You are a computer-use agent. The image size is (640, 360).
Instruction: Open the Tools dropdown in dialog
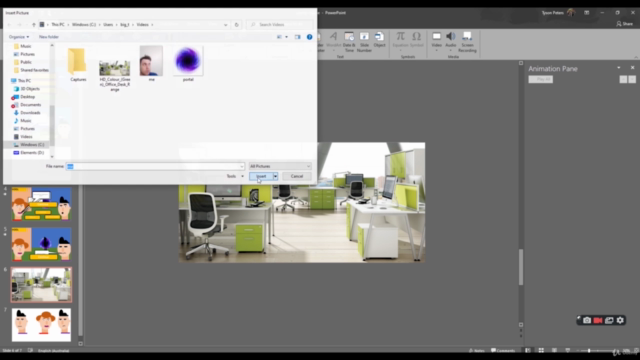point(235,176)
